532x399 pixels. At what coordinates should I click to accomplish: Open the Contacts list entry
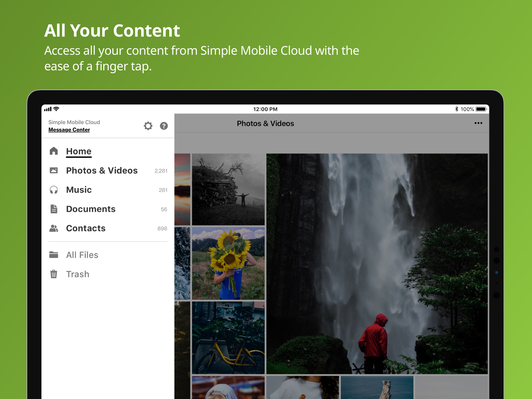[x=86, y=228]
